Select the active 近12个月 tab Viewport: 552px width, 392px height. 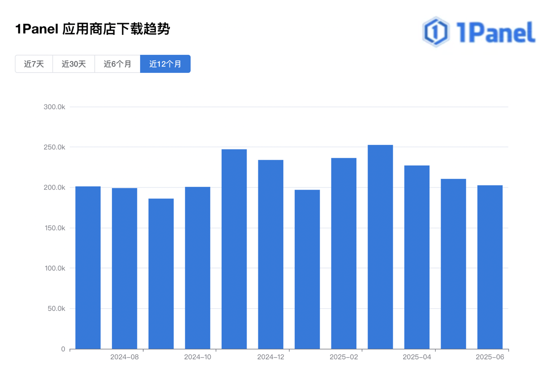(165, 64)
